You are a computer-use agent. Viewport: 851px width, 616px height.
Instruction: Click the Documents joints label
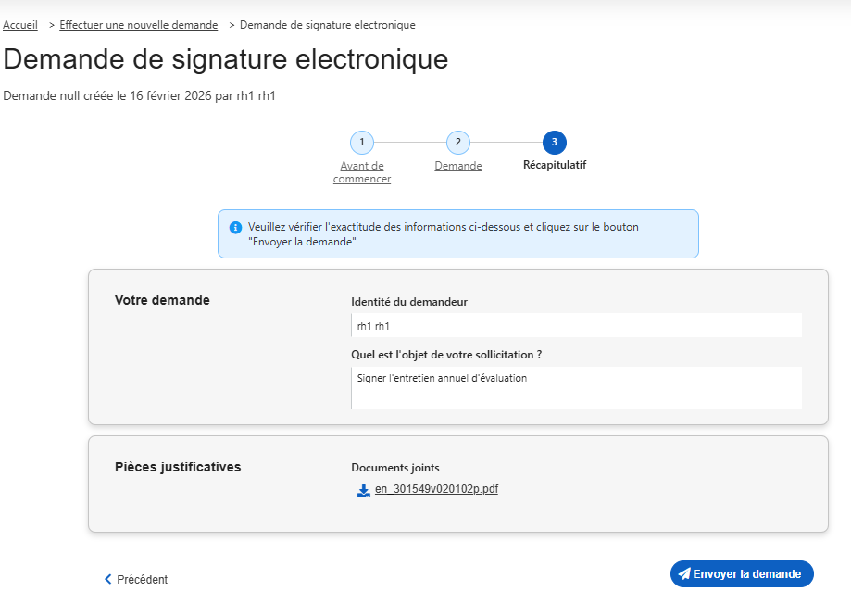click(394, 468)
